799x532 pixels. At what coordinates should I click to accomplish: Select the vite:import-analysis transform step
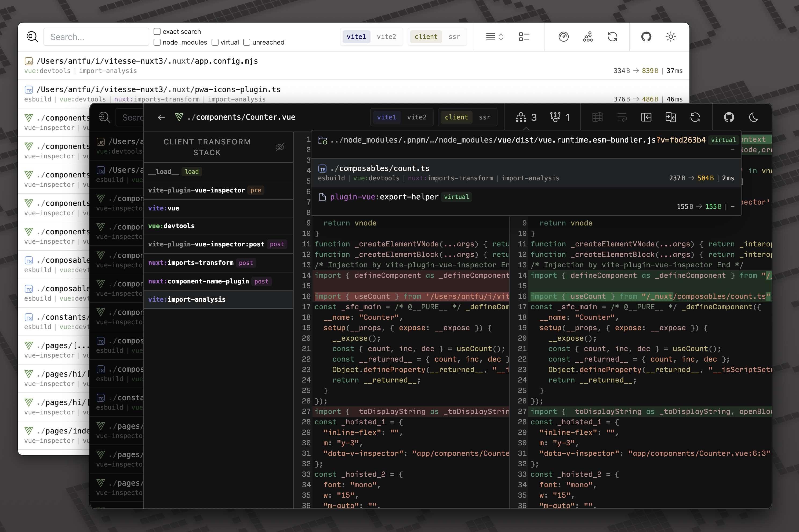(187, 299)
